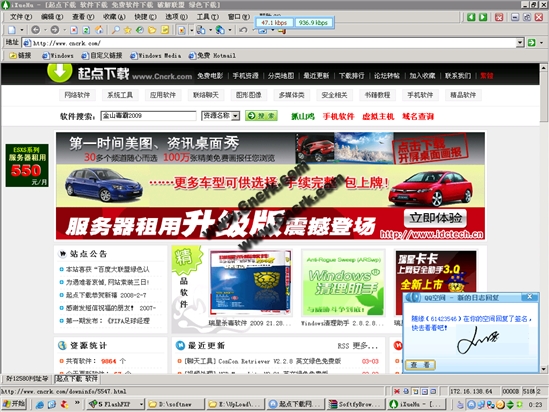Click the page's vertical scrollbar down arrow
Viewport: 549px width, 412px height.
pyautogui.click(x=543, y=369)
